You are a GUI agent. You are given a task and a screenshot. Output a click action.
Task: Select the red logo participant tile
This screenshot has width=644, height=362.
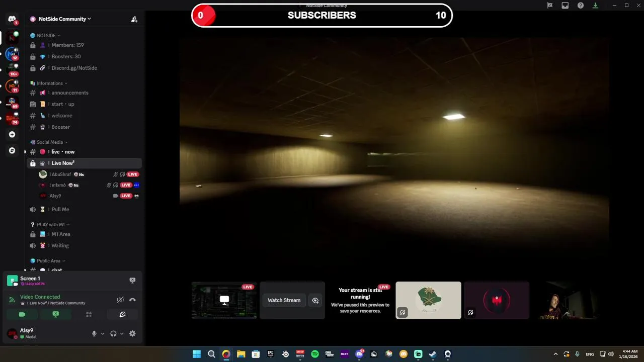tap(497, 300)
